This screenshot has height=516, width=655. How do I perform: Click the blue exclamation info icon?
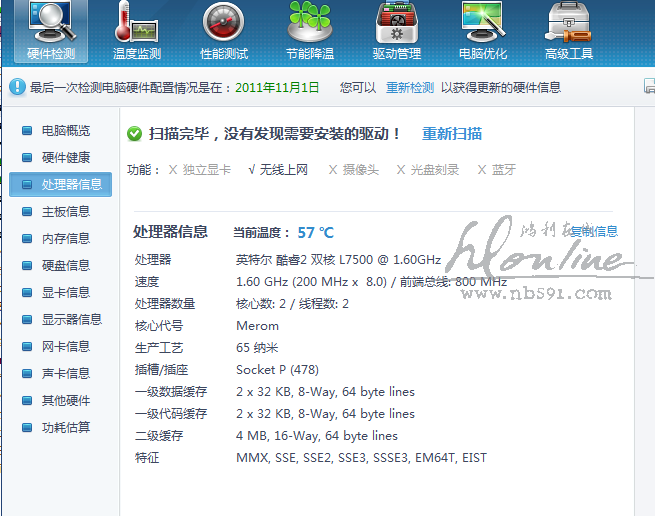pos(18,87)
